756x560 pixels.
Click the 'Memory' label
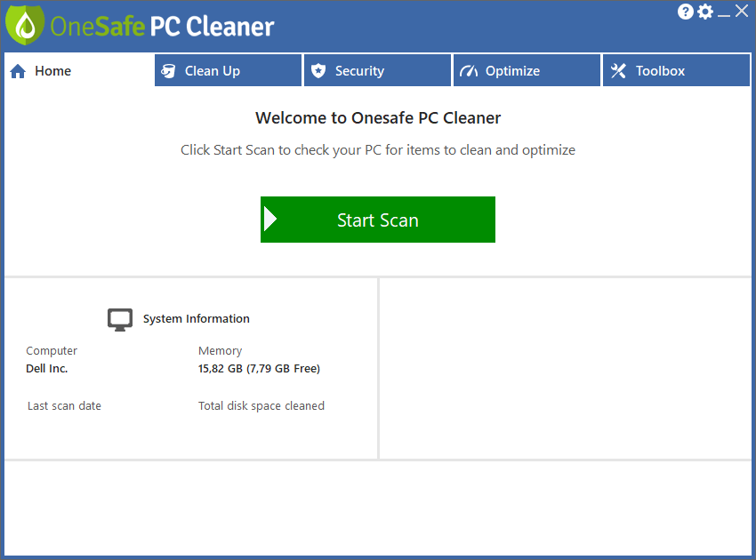(220, 351)
